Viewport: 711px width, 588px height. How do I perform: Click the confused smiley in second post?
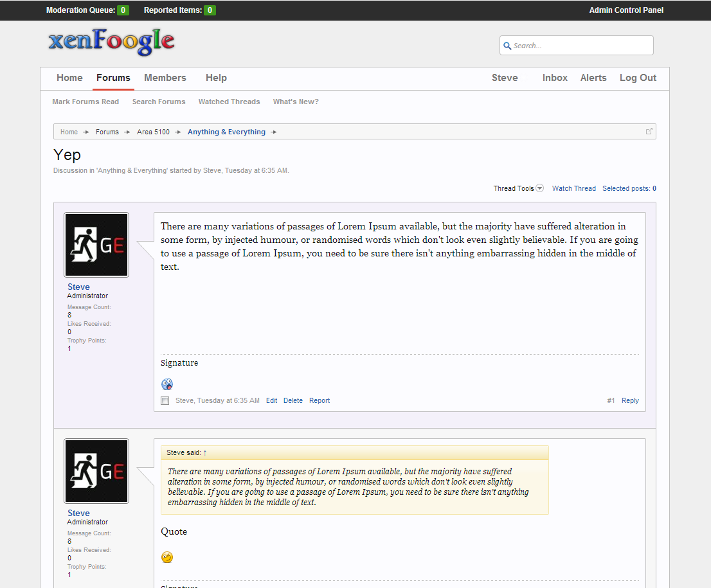[x=167, y=557]
